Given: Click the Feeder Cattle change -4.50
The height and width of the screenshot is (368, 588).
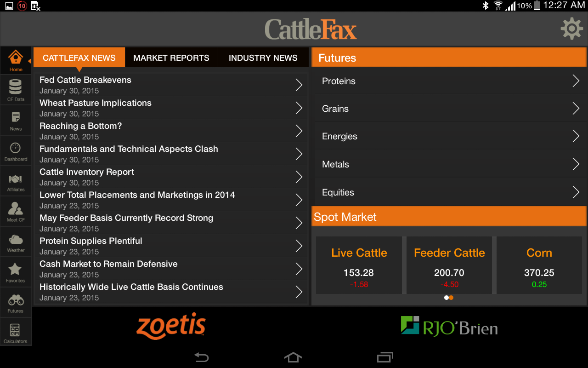Looking at the screenshot, I should [449, 284].
